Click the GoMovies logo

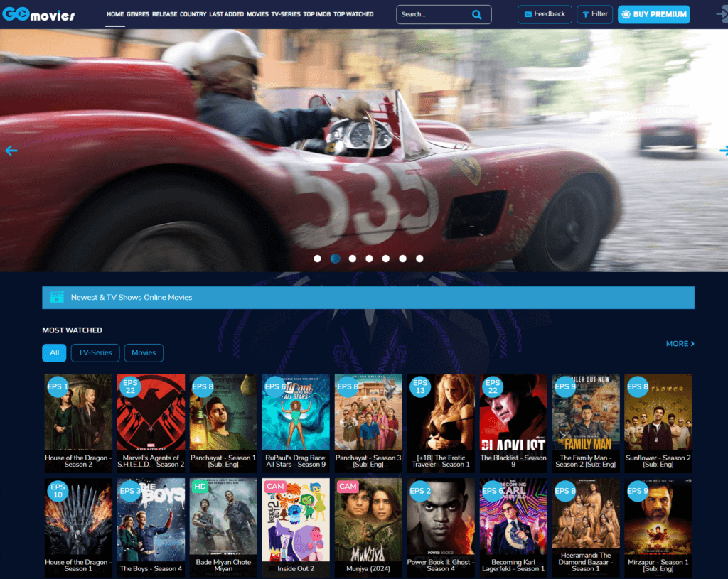pos(38,14)
